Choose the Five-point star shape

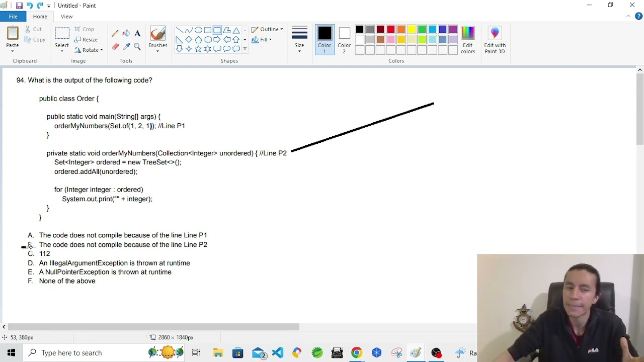point(198,49)
